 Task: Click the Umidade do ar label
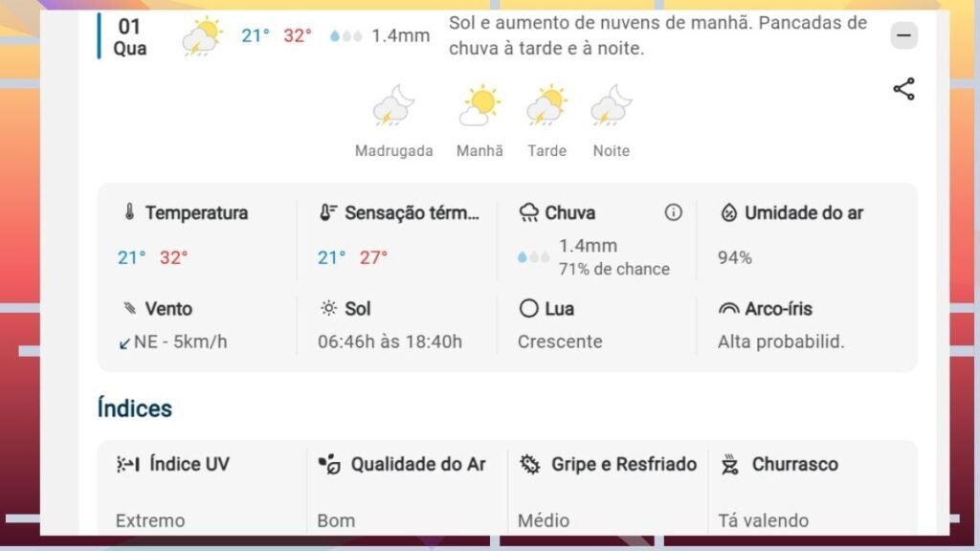tap(803, 212)
